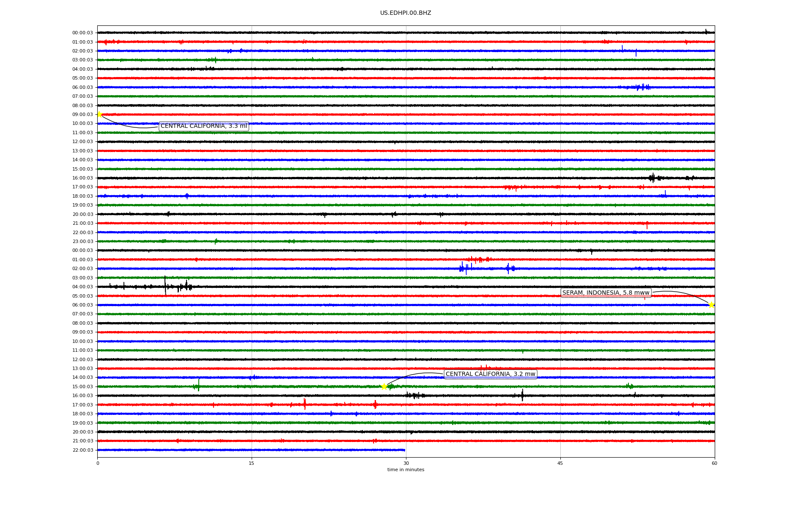Click the US.EDHPI.00.BHZ plot title
This screenshot has height=508, width=812.
point(406,13)
